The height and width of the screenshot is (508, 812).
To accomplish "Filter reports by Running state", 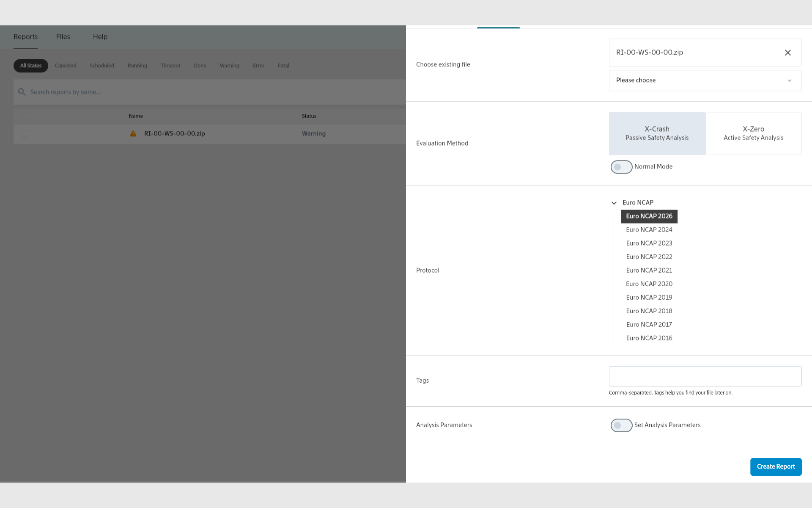I will click(x=137, y=66).
